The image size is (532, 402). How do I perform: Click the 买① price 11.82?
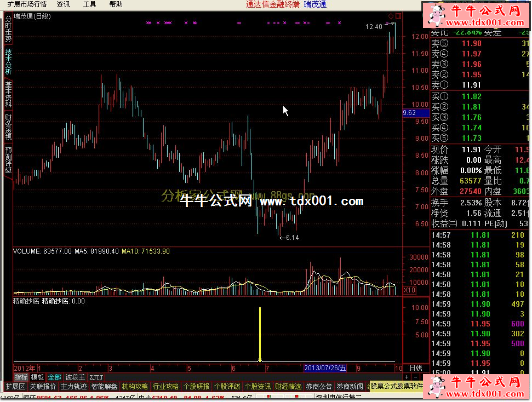472,97
